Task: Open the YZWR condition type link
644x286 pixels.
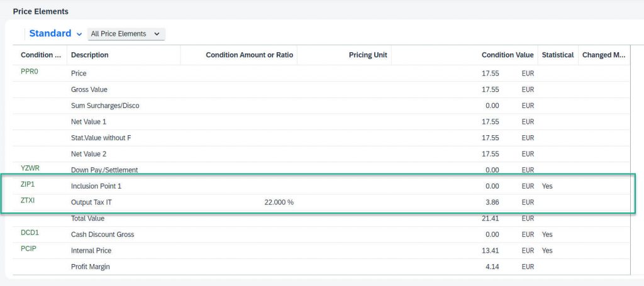Action: coord(30,168)
